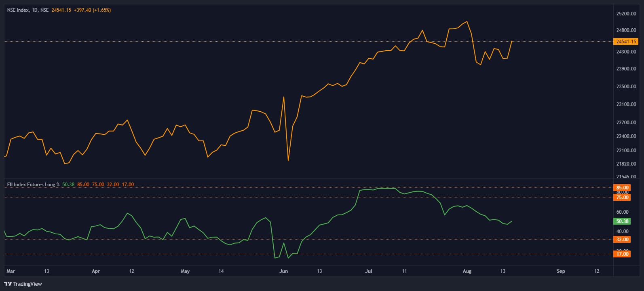Select the 75.00 level label on indicator axis

[622, 198]
